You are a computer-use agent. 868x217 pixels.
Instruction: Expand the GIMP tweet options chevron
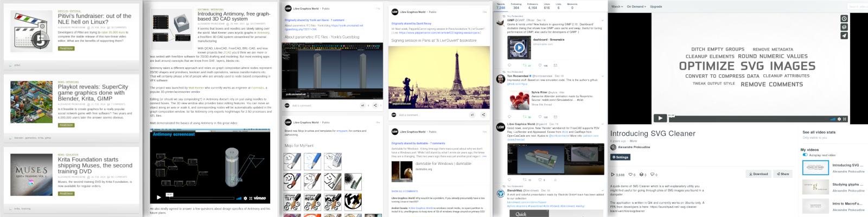click(x=602, y=21)
